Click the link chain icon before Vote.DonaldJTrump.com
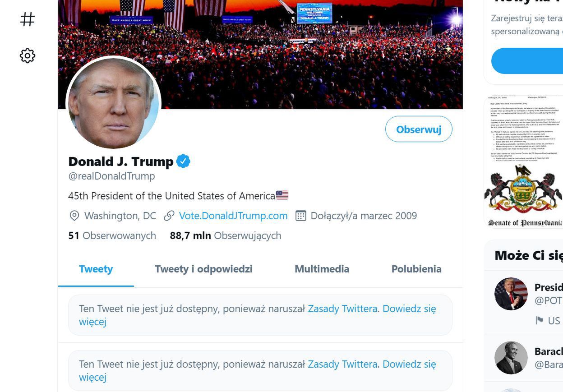Image resolution: width=563 pixels, height=392 pixels. pyautogui.click(x=169, y=216)
